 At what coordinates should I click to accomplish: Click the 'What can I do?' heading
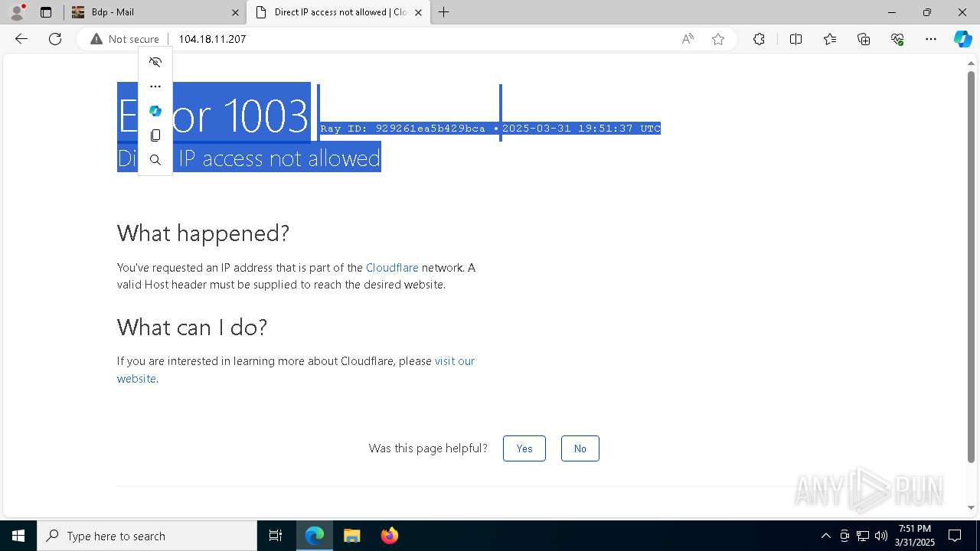(x=192, y=328)
